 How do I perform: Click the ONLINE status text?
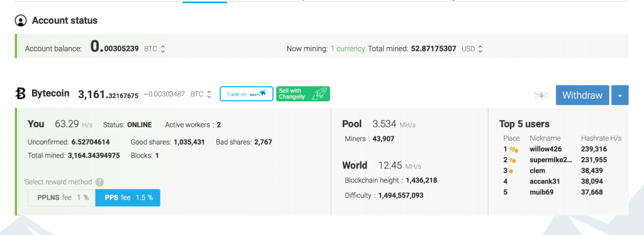pyautogui.click(x=139, y=124)
